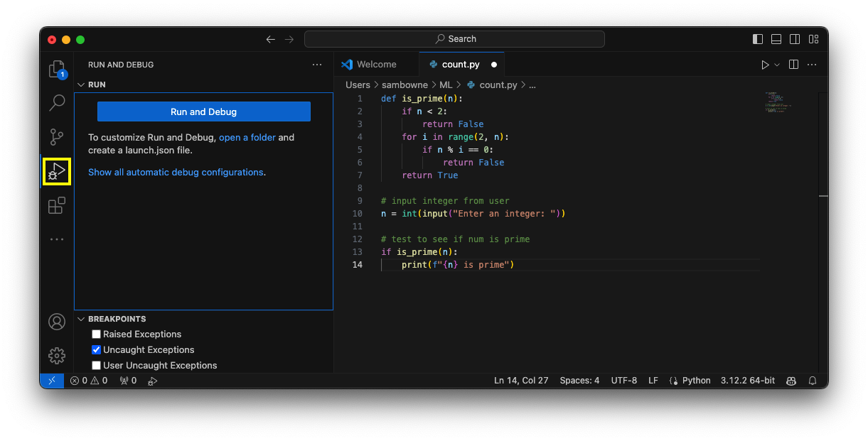This screenshot has height=441, width=868.
Task: Open the Accounts icon in activity bar
Action: [x=57, y=322]
